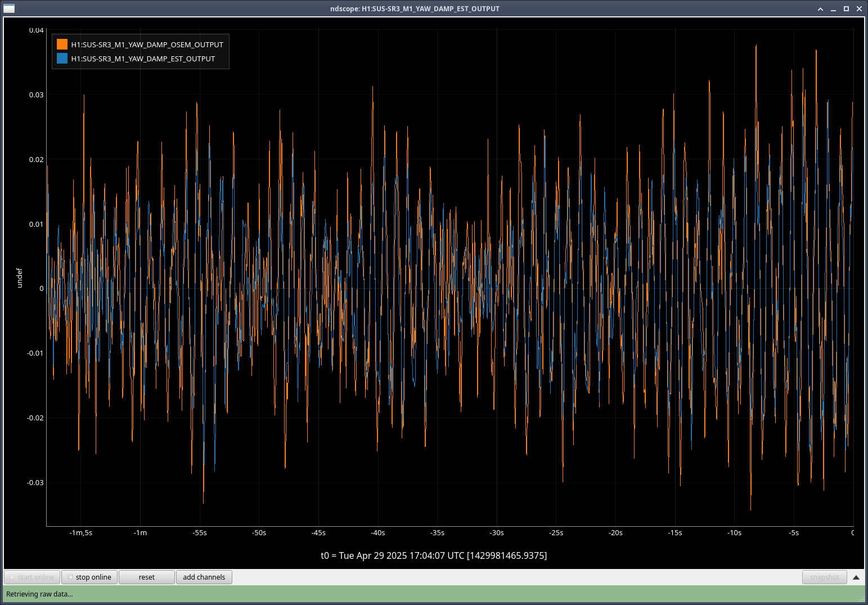868x605 pixels.
Task: Select the H1:SUS-SR3_M1_YAW_DAMP_EST_OUTPUT legend label
Action: (143, 59)
